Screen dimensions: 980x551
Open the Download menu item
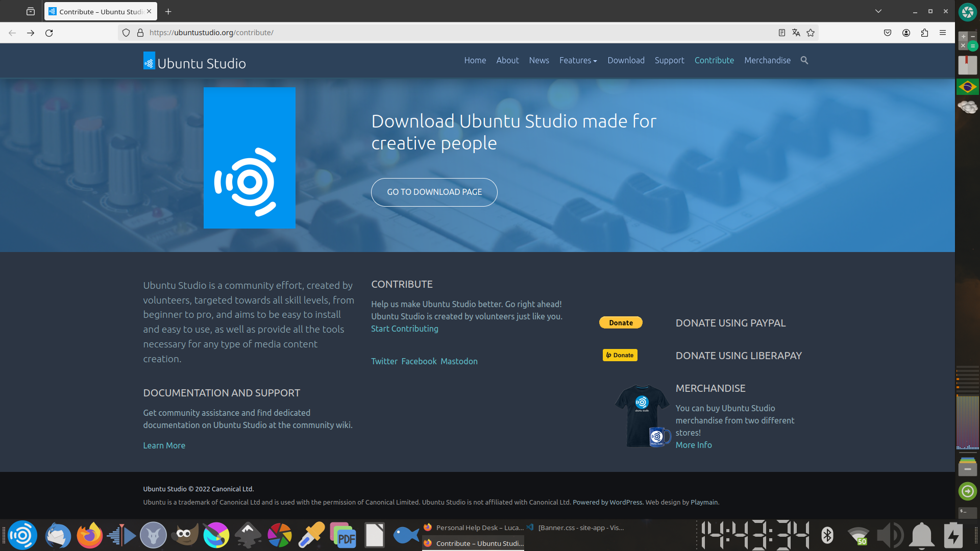click(626, 60)
